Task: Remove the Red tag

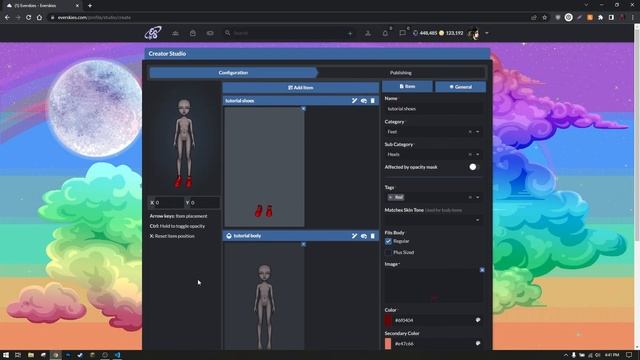Action: 391,197
